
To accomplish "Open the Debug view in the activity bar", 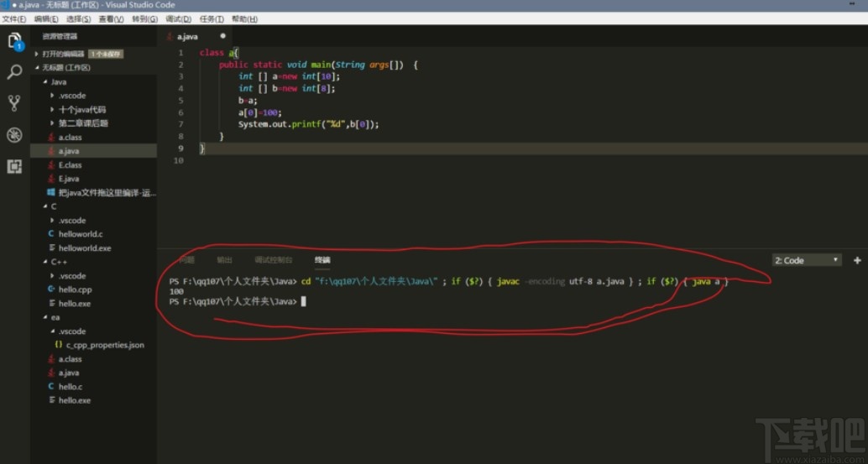I will (x=15, y=135).
